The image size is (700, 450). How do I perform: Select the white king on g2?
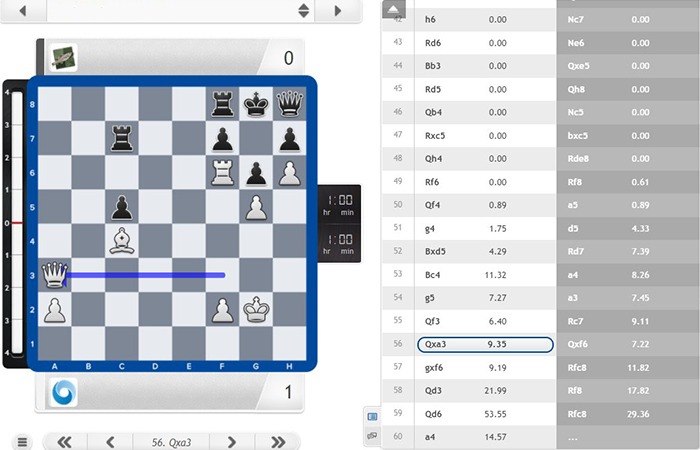coord(256,309)
